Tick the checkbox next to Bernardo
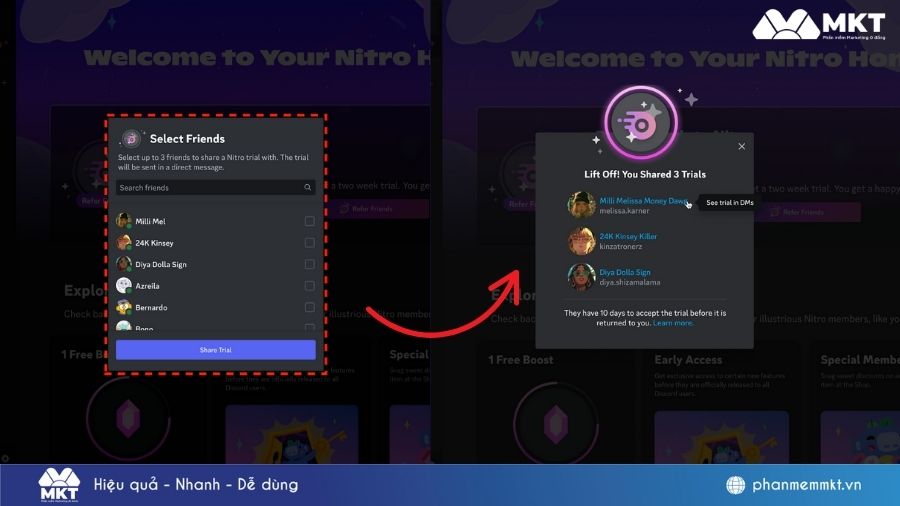The image size is (900, 506). click(309, 307)
